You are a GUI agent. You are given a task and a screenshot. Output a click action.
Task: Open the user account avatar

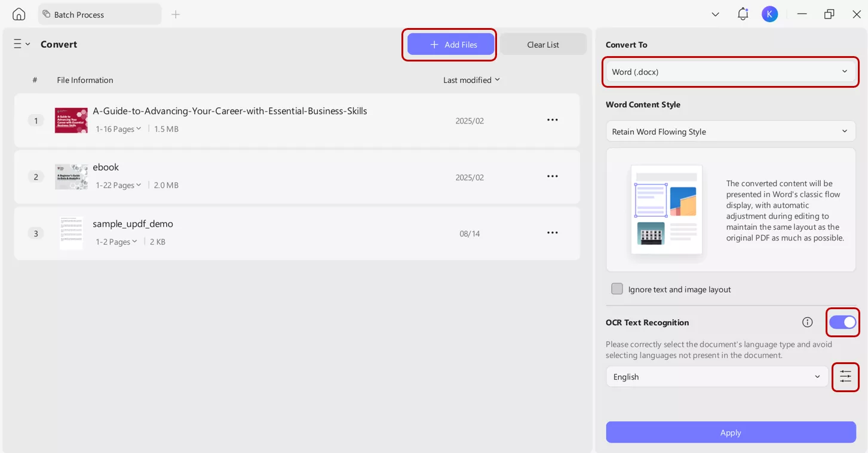pyautogui.click(x=770, y=13)
